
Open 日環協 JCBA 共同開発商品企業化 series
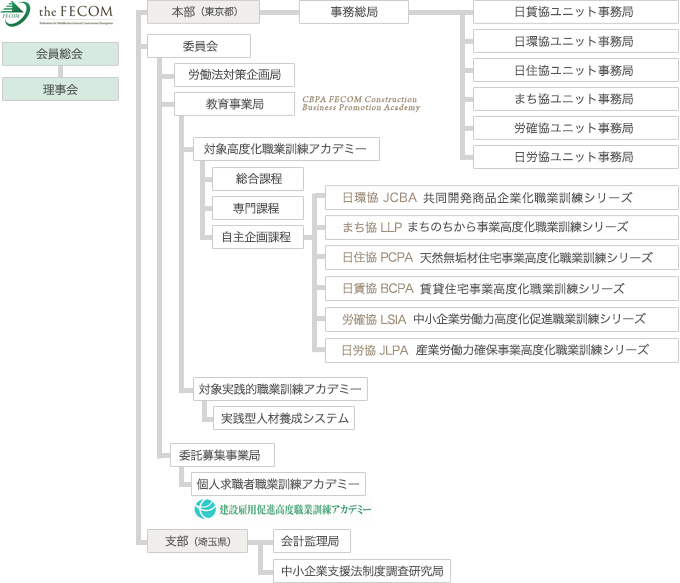(x=502, y=198)
